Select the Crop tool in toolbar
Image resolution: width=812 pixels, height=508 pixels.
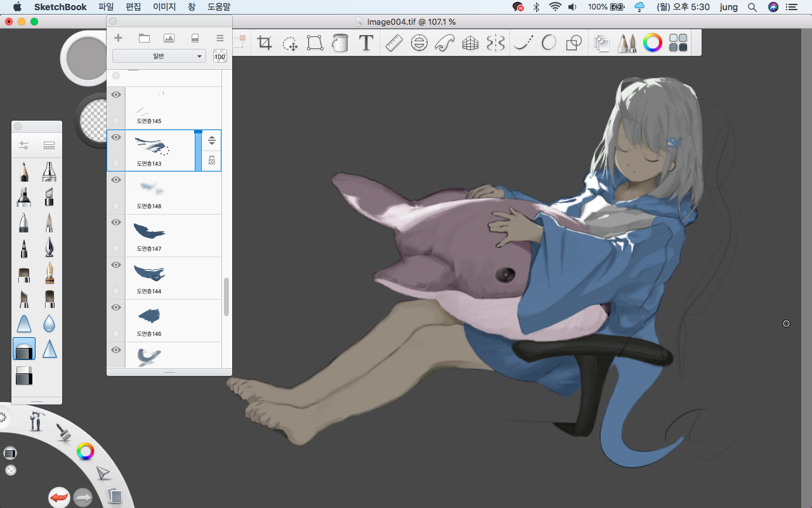(x=265, y=43)
